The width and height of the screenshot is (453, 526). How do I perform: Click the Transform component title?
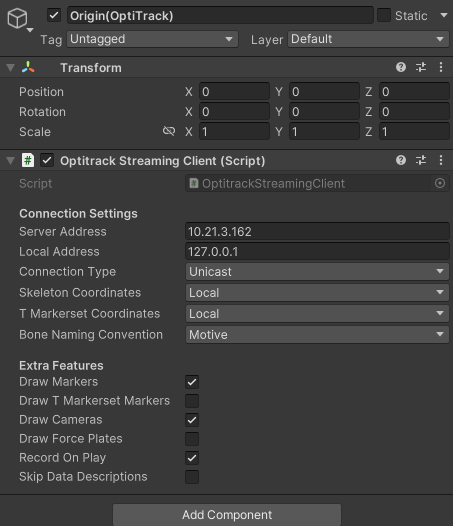91,67
